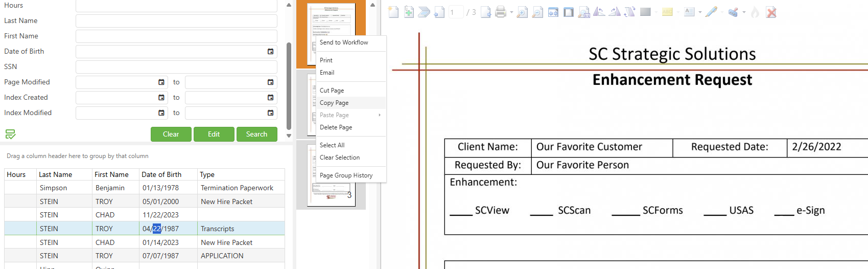The image size is (868, 269).
Task: Click the zoom out magnifier icon
Action: [537, 12]
